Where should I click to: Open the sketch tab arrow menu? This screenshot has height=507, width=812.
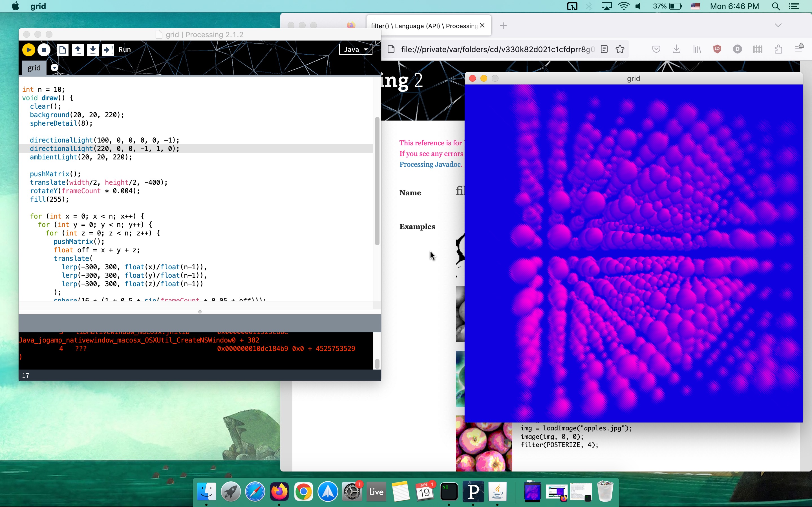click(x=54, y=68)
